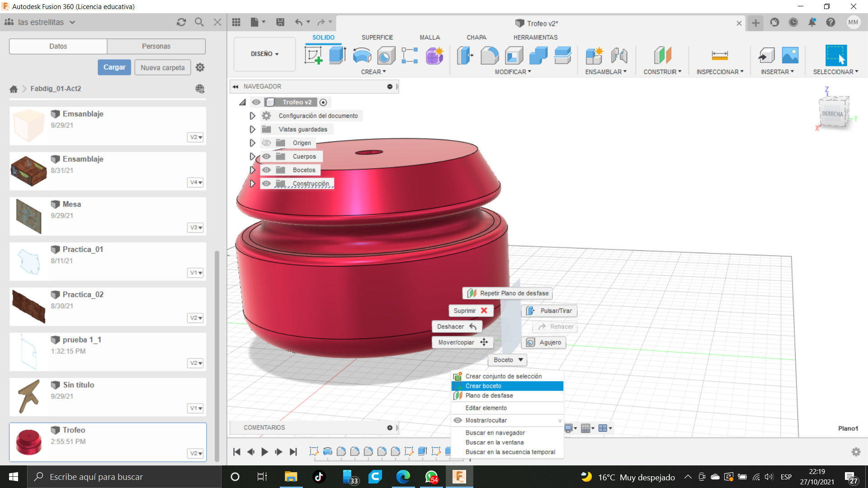Click the Nueva carpeta button
This screenshot has height=488, width=868.
click(162, 67)
